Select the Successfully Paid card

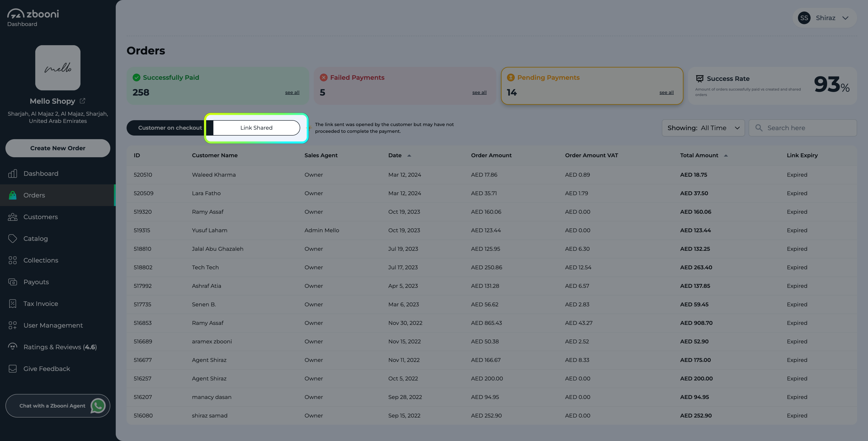click(x=218, y=86)
